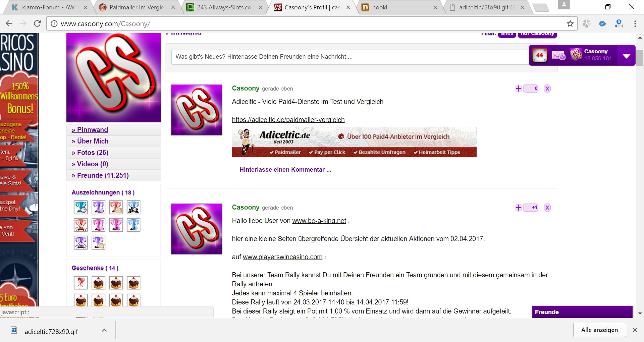Reload the page with the refresh icon
The width and height of the screenshot is (644, 342).
click(38, 23)
